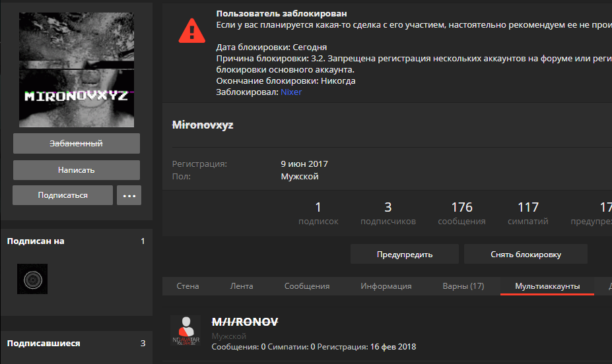Open the 1 подписок counter
The width and height of the screenshot is (612, 364).
(318, 213)
